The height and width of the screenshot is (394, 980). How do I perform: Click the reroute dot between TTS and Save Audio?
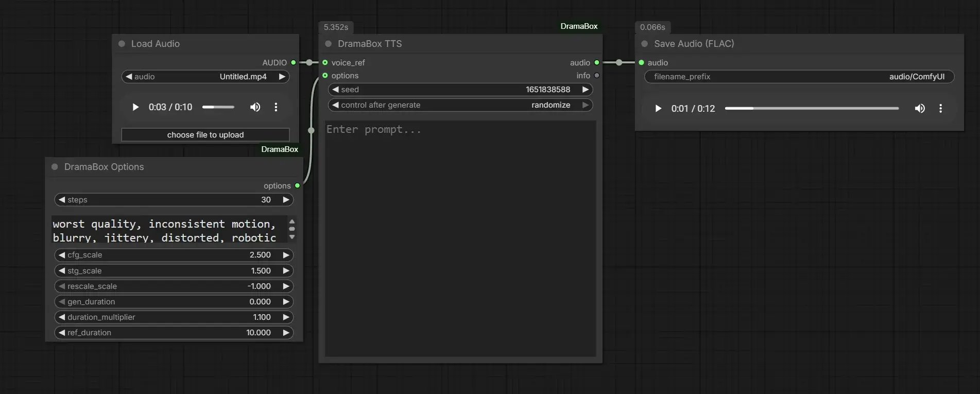pyautogui.click(x=619, y=62)
